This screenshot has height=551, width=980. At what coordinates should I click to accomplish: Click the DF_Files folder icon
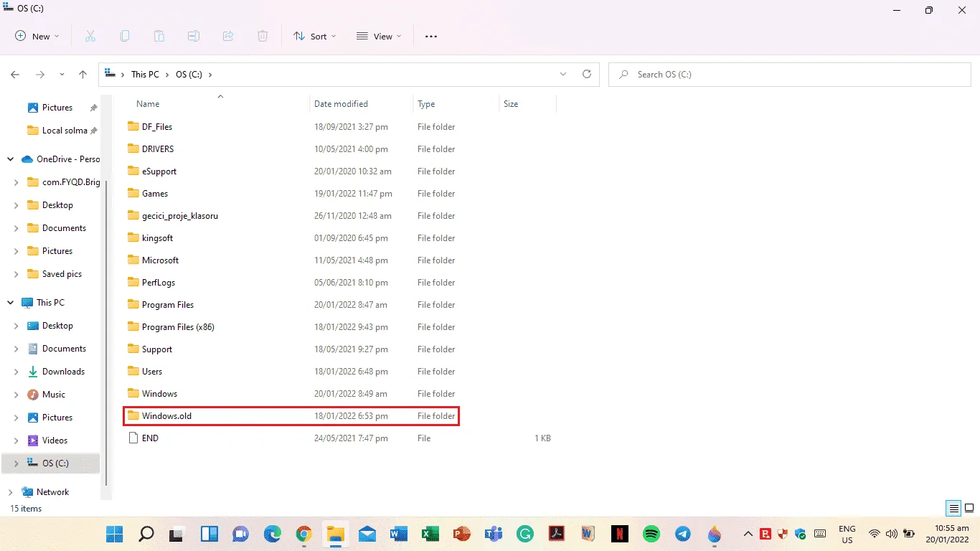pyautogui.click(x=133, y=127)
